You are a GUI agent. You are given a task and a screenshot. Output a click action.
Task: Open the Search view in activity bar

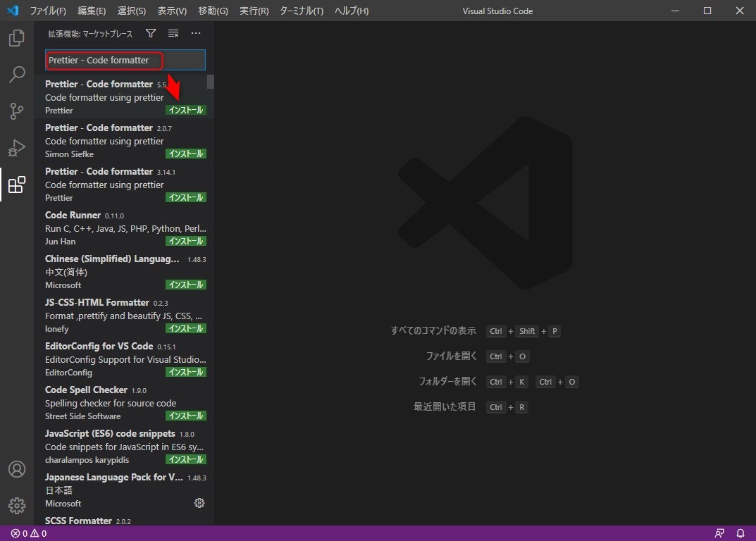tap(17, 74)
